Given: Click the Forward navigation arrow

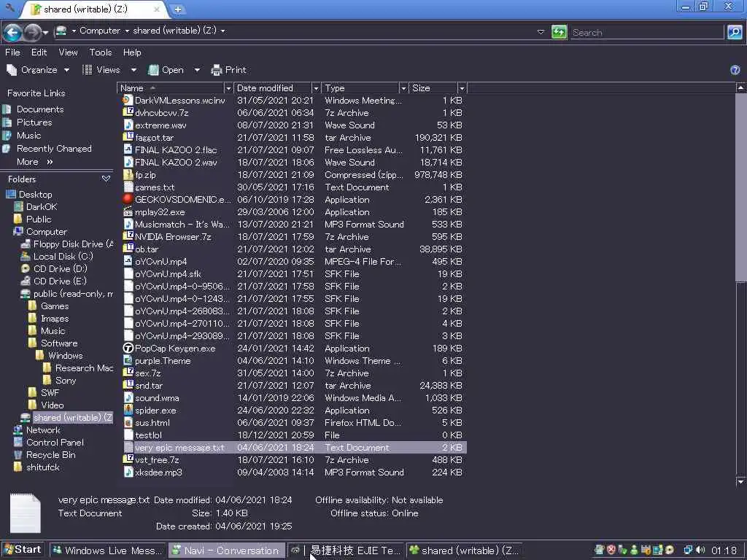Looking at the screenshot, I should pos(32,32).
